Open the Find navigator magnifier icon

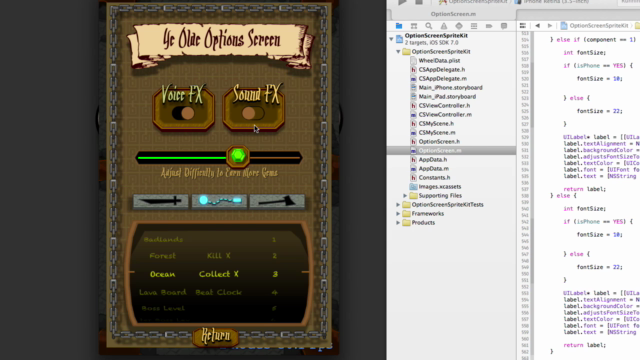(429, 26)
